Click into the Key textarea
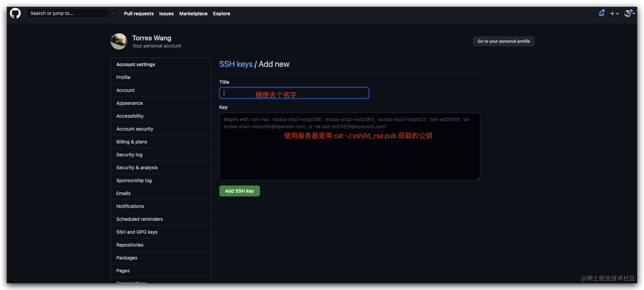This screenshot has width=644, height=290. point(350,147)
